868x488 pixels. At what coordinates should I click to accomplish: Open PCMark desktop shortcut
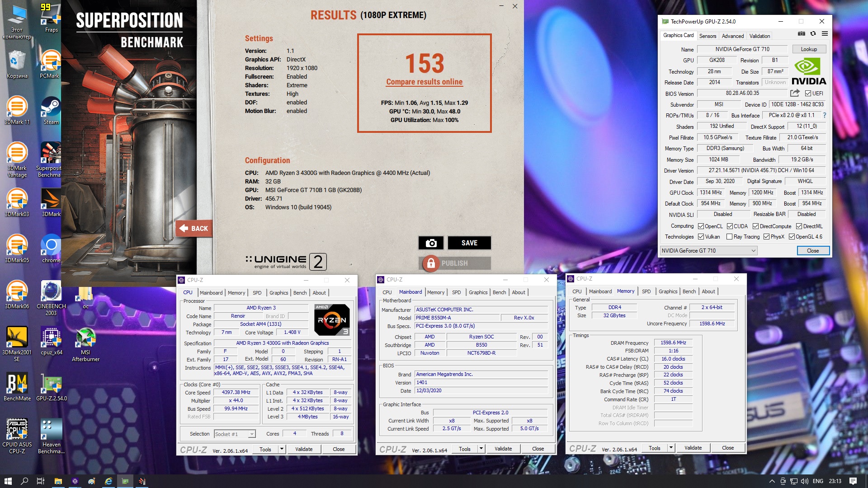pyautogui.click(x=50, y=64)
